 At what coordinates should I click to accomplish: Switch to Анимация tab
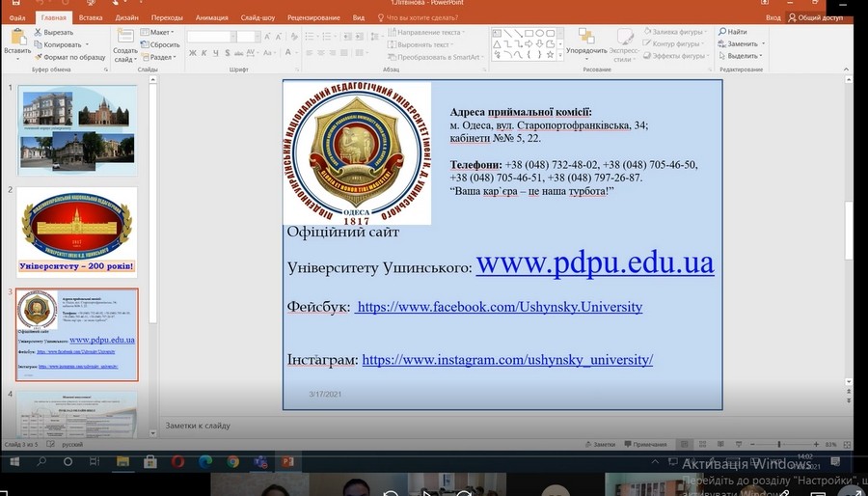(x=211, y=17)
